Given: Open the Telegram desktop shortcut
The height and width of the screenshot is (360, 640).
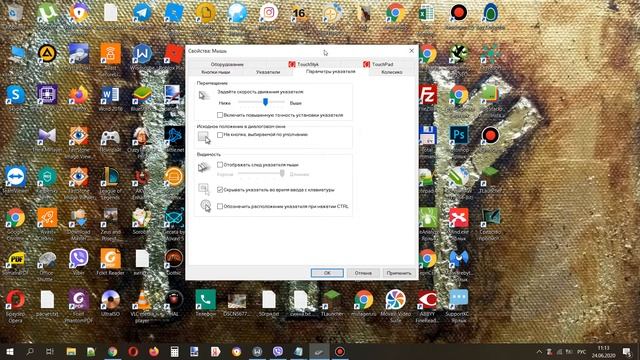Looking at the screenshot, I should (142, 13).
